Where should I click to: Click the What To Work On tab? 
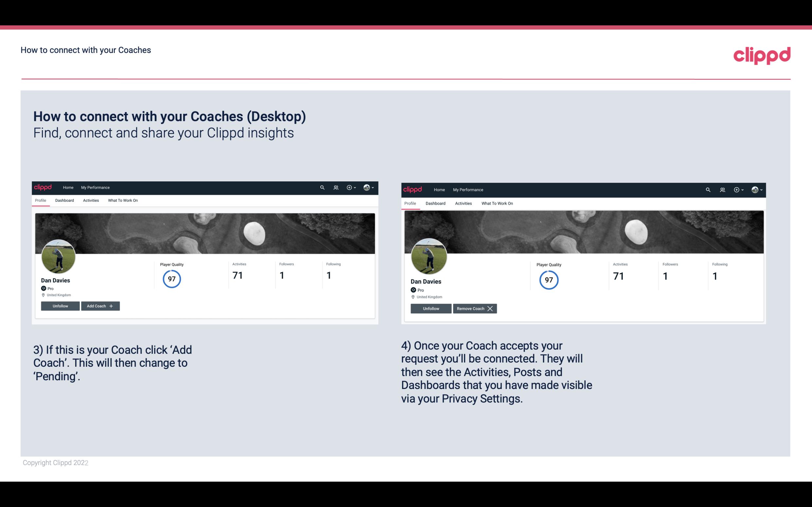point(122,200)
